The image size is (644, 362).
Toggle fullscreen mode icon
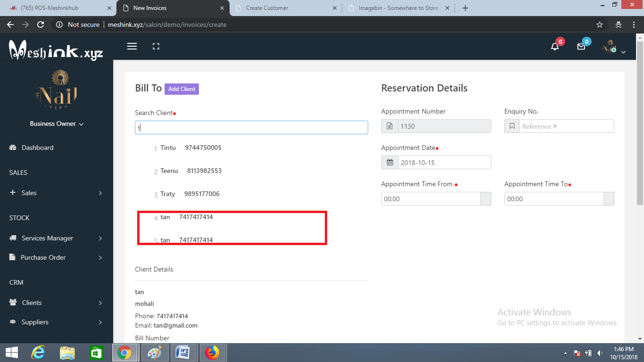point(156,46)
